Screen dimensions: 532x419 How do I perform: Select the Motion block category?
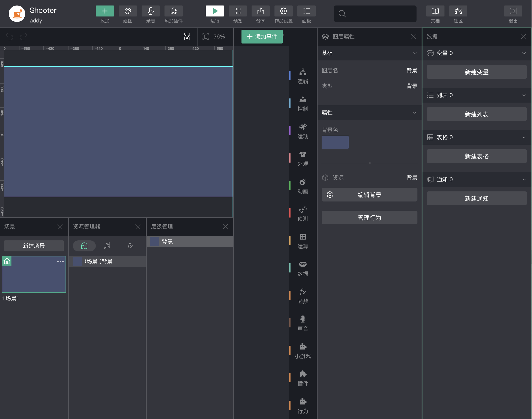tap(303, 131)
